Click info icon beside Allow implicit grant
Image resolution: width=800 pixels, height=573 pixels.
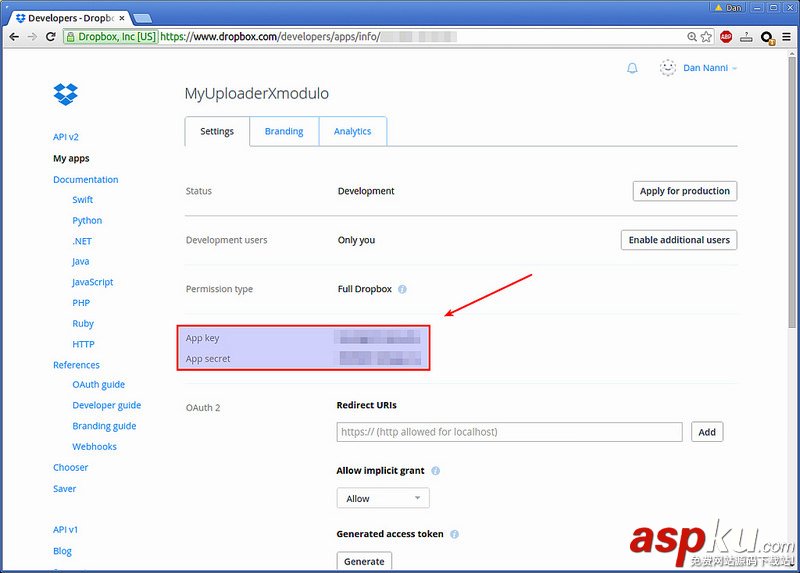point(435,470)
